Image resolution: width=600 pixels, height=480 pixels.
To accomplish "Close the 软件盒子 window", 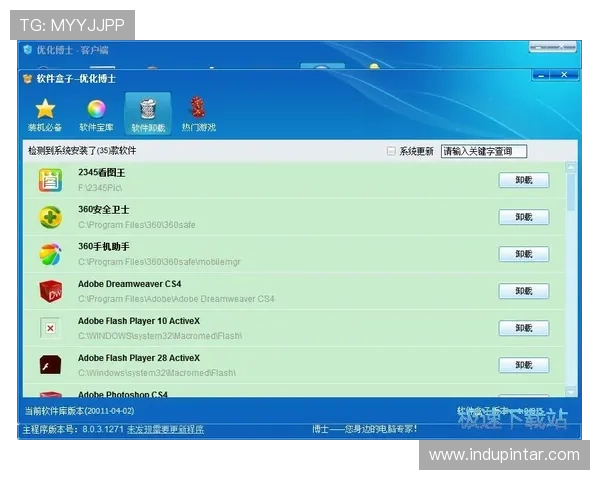I will click(x=564, y=75).
